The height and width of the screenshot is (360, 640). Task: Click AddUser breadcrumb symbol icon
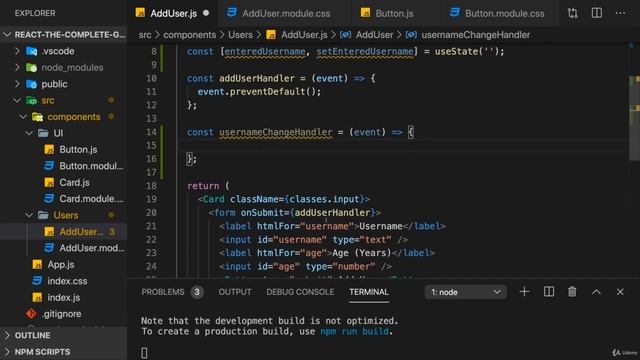[345, 35]
